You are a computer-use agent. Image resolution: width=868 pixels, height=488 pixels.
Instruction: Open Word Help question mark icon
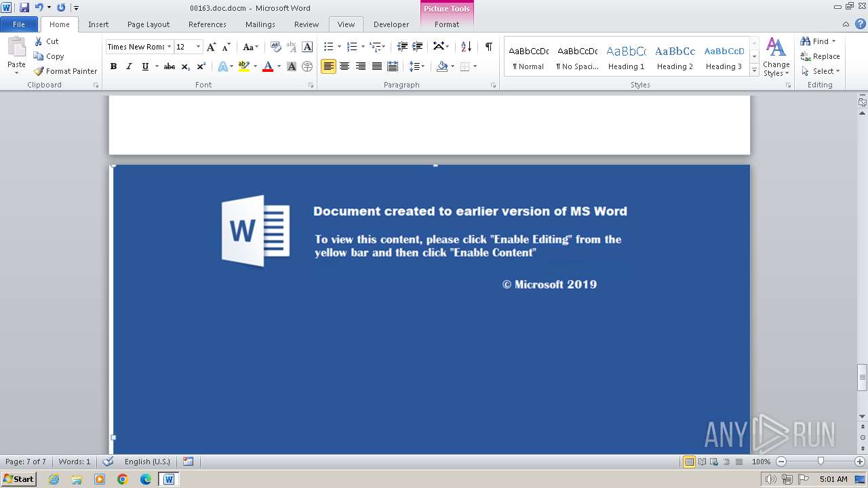(861, 24)
